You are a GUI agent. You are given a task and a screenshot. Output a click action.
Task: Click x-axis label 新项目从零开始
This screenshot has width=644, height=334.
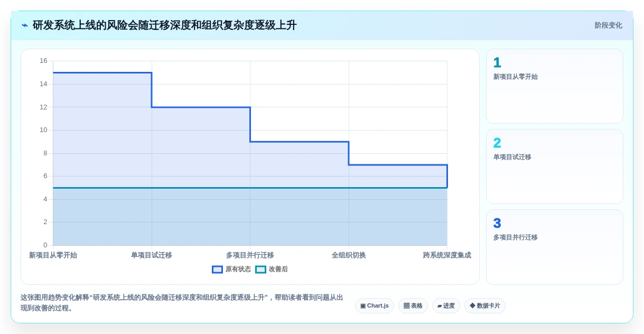click(x=53, y=255)
